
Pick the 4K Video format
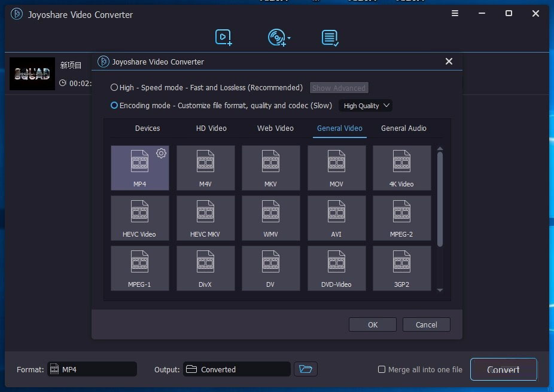point(401,167)
